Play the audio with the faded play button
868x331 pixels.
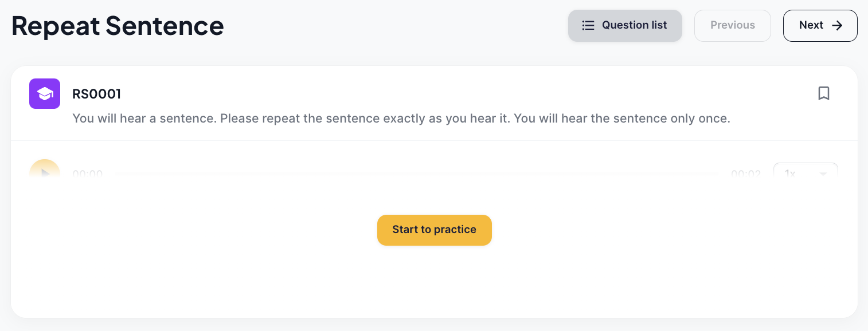click(x=45, y=171)
